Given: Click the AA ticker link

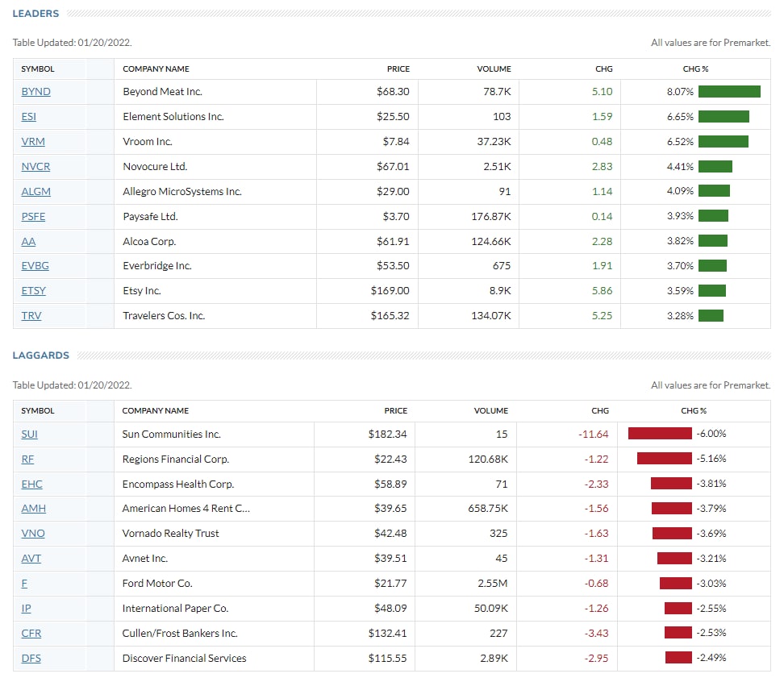Looking at the screenshot, I should click(28, 242).
